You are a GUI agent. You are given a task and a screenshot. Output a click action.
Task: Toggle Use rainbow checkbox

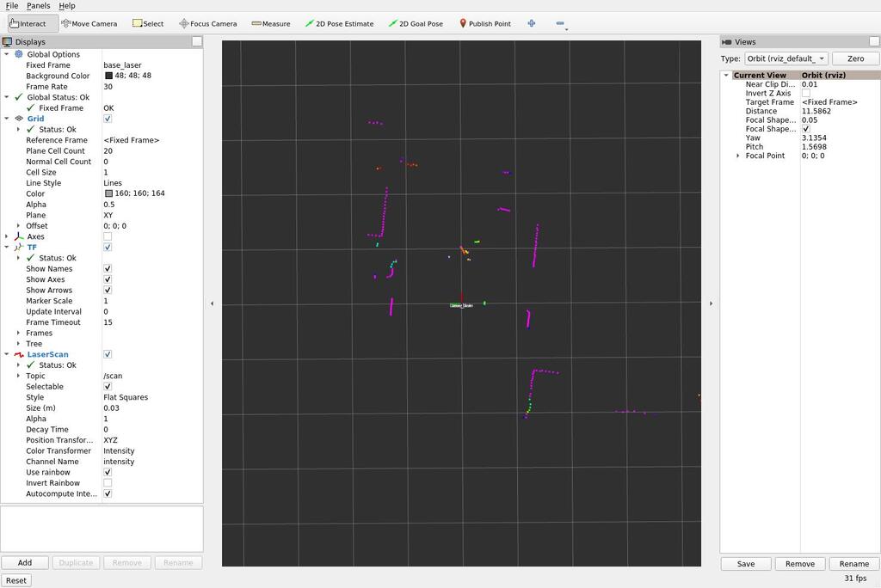108,472
